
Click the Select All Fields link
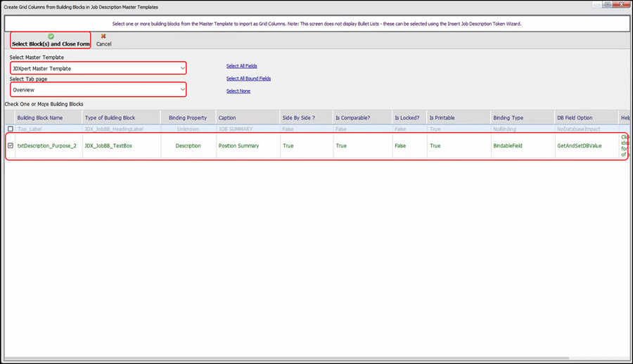[x=241, y=66]
